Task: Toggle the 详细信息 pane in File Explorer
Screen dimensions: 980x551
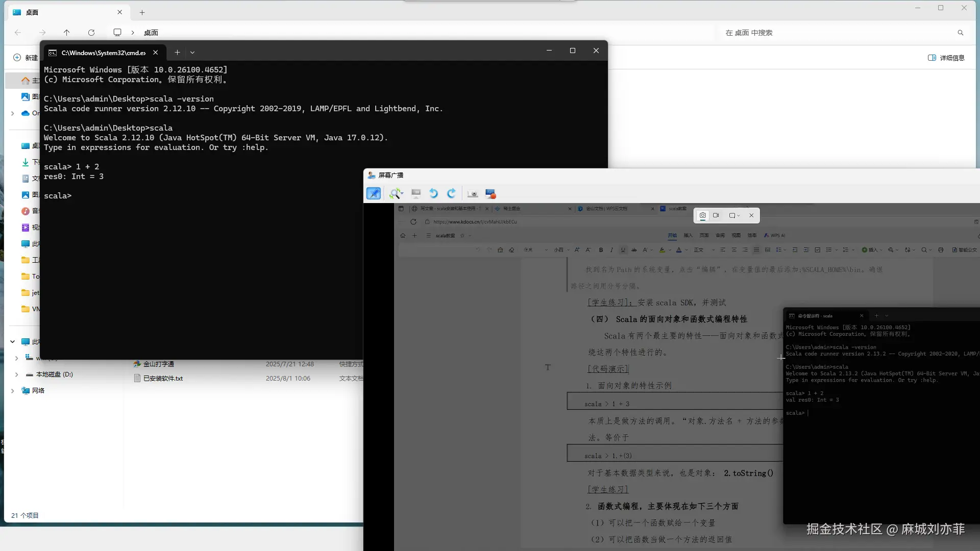Action: (945, 58)
